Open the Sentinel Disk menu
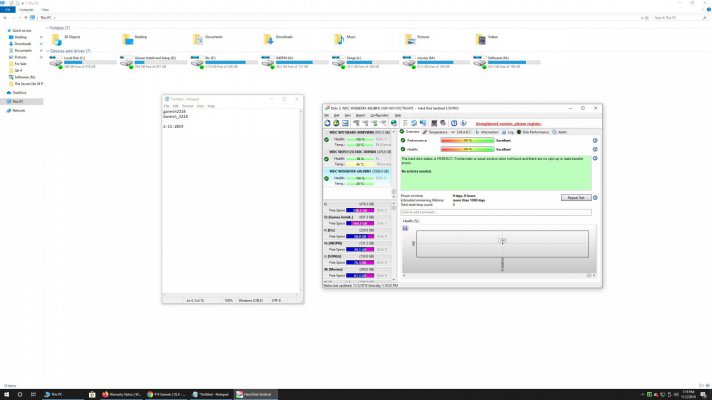The height and width of the screenshot is (400, 712). click(x=336, y=115)
